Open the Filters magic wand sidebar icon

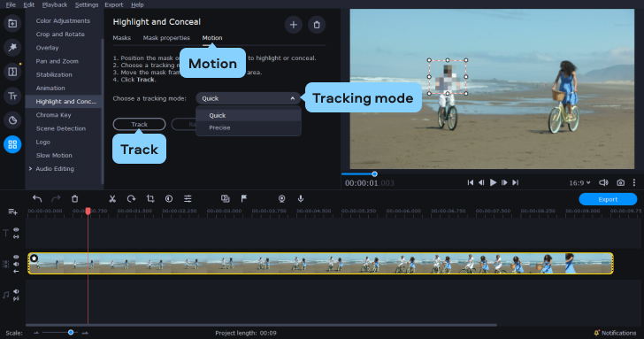[x=12, y=48]
